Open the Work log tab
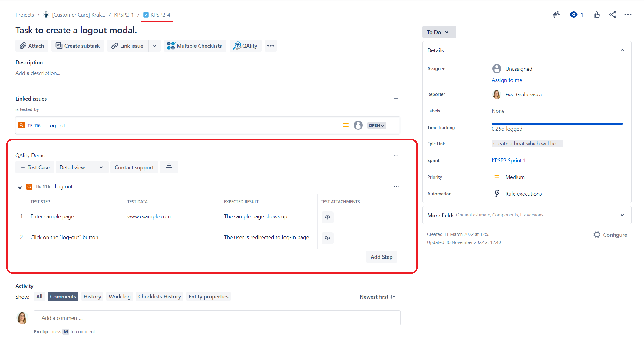644x345 pixels. [x=119, y=296]
